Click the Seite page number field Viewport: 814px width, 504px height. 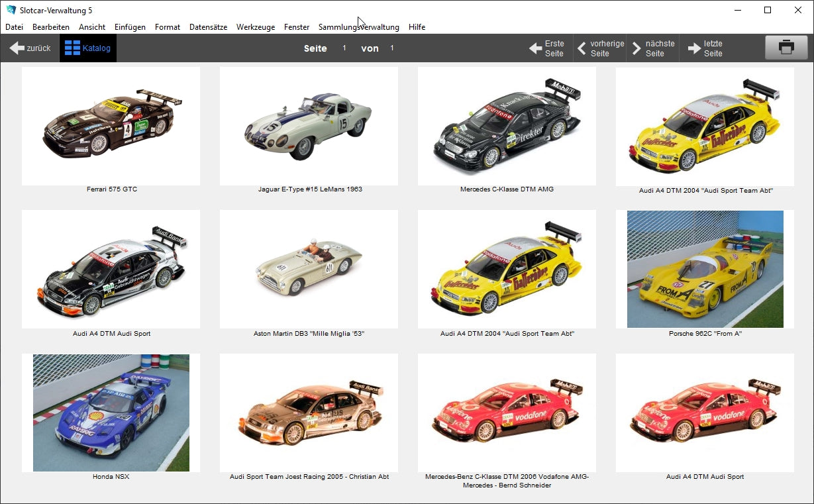click(345, 48)
